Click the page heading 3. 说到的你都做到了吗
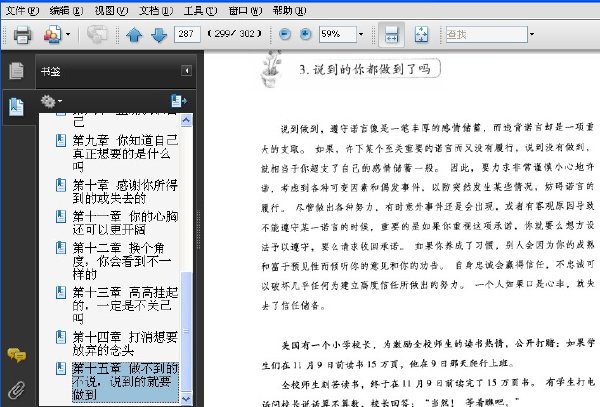Viewport: 600px width, 407px height. click(x=365, y=69)
